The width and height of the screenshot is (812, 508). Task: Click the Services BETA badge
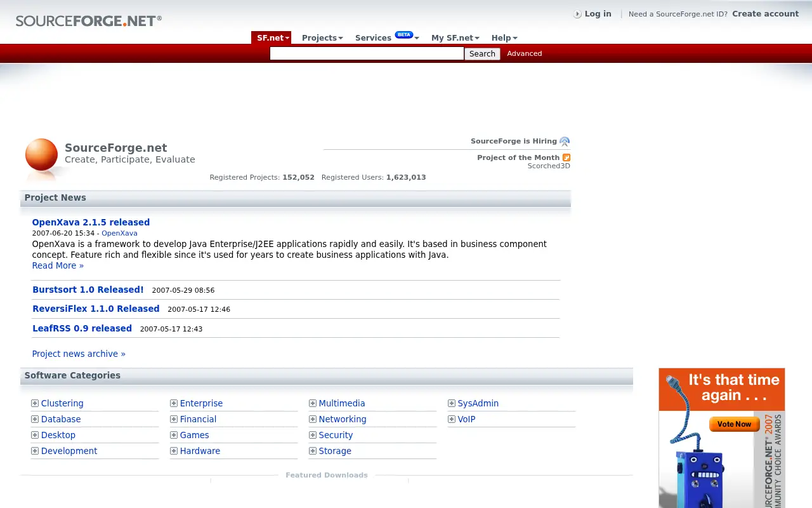point(403,34)
